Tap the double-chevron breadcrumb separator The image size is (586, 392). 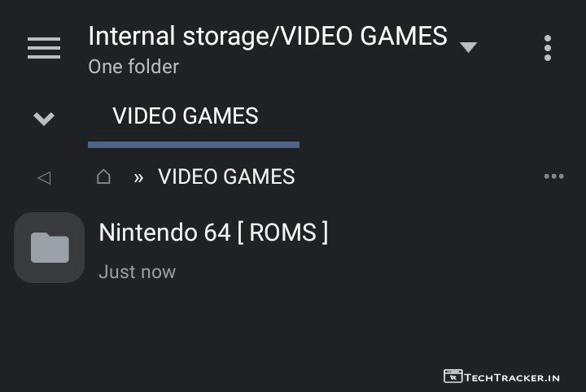[x=138, y=177]
